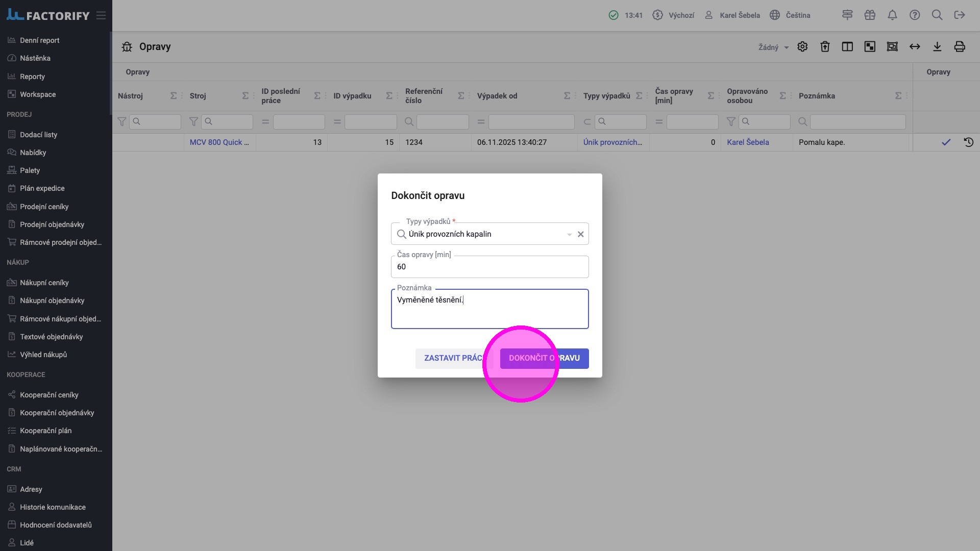Click the log out icon
Image resolution: width=980 pixels, height=551 pixels.
click(960, 15)
